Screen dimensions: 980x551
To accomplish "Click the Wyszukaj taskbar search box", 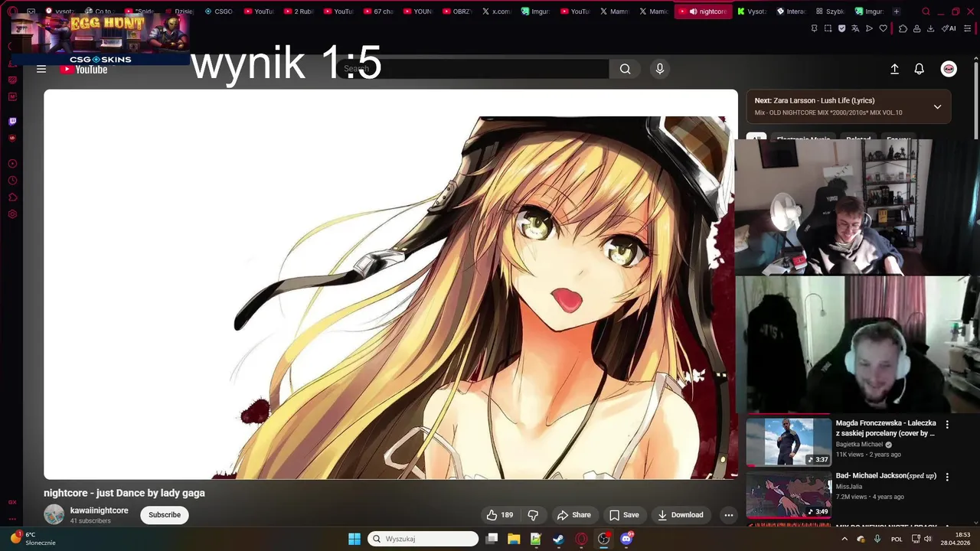I will [423, 539].
